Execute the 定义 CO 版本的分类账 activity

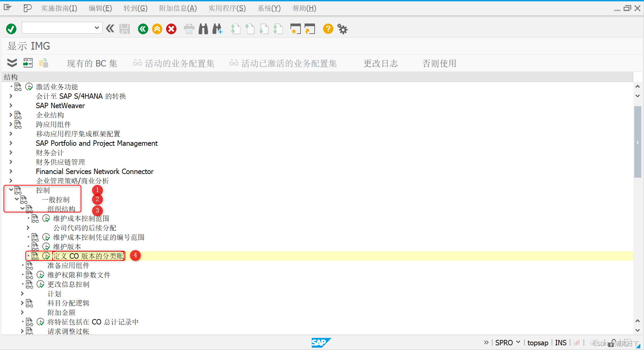coord(47,256)
